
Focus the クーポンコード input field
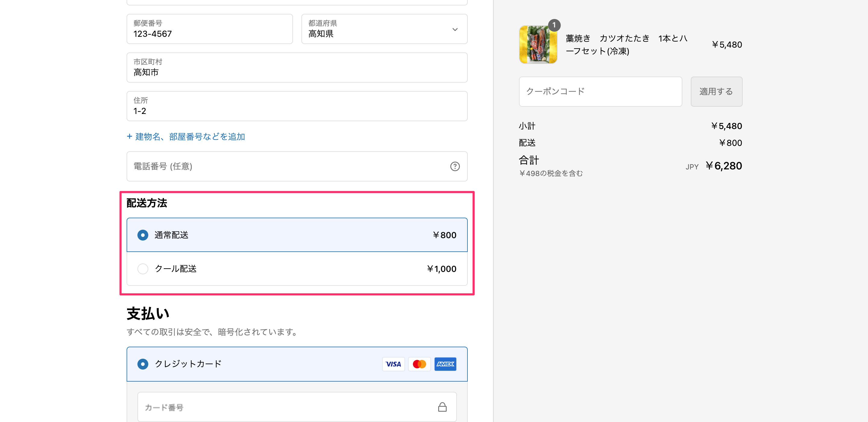coord(600,92)
